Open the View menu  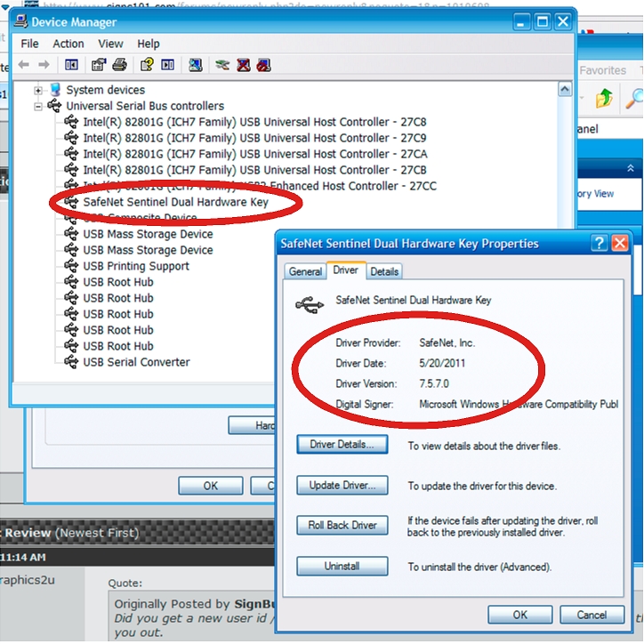point(110,44)
